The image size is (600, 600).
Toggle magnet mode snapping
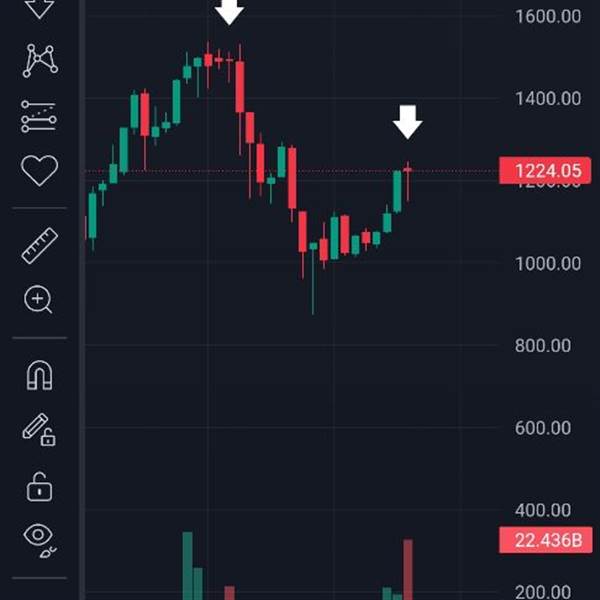[39, 375]
